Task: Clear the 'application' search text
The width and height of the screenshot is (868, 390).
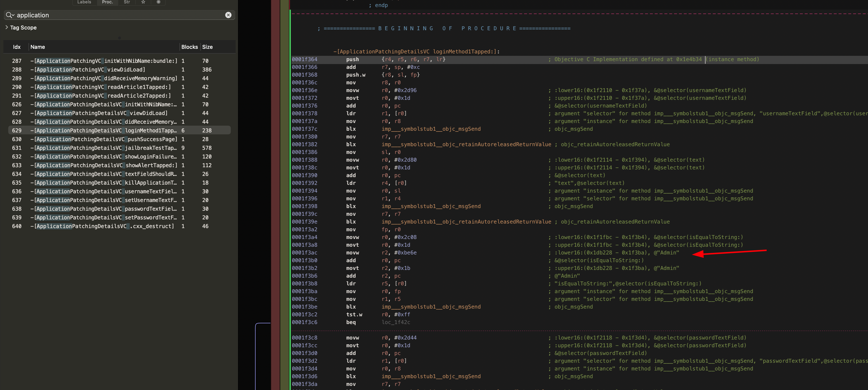Action: [228, 15]
